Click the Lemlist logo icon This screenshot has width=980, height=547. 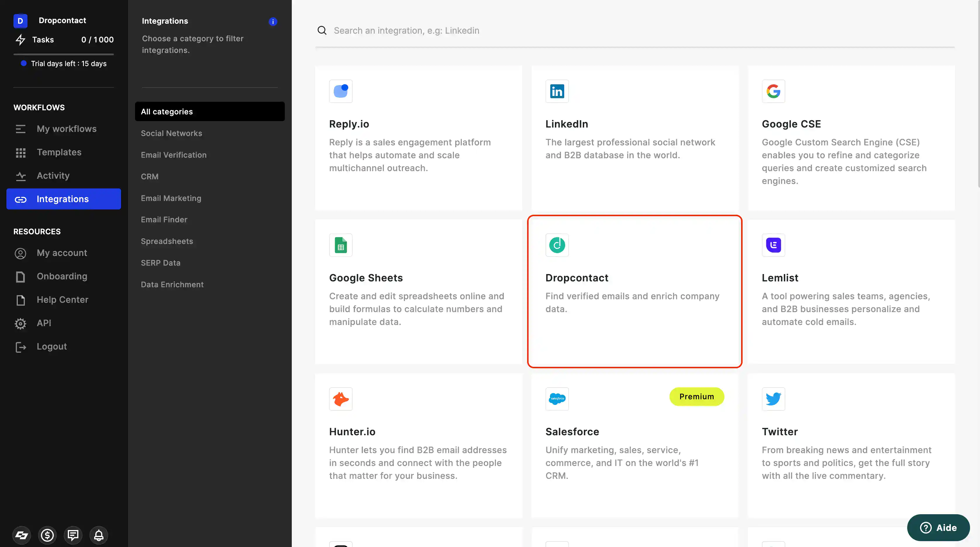[773, 245]
